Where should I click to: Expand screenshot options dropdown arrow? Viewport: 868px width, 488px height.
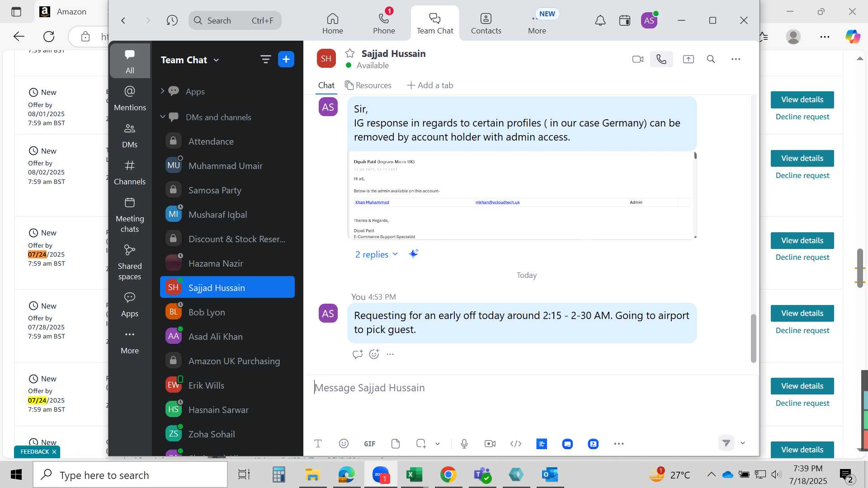point(438,444)
